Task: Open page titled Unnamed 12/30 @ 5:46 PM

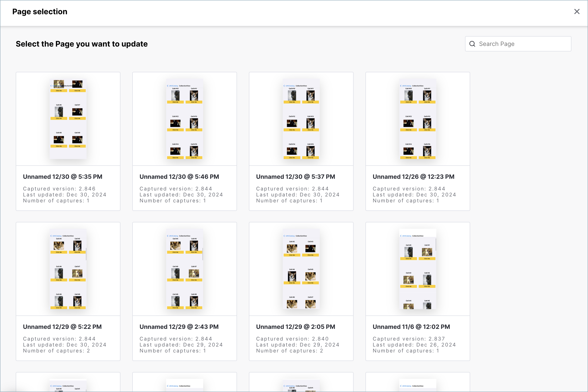Action: pyautogui.click(x=179, y=177)
